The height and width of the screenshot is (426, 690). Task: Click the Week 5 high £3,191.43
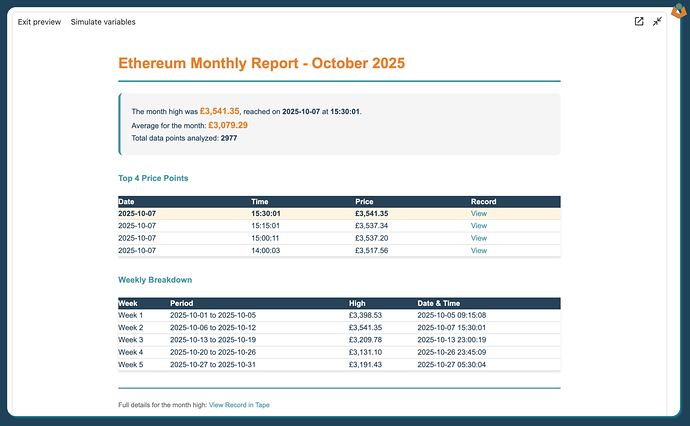click(x=365, y=364)
